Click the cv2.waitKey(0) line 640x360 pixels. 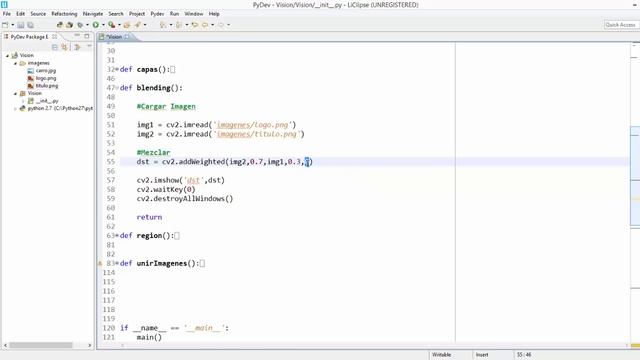[x=166, y=189]
